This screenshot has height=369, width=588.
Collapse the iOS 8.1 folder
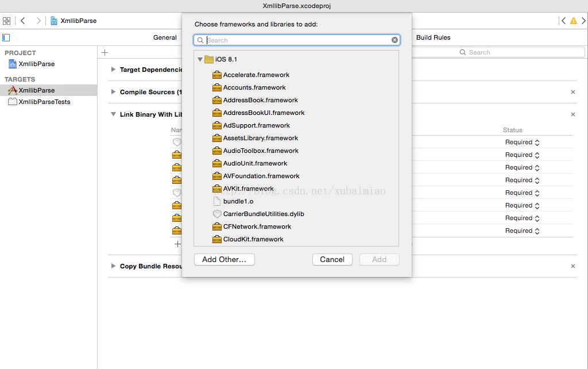coord(200,59)
